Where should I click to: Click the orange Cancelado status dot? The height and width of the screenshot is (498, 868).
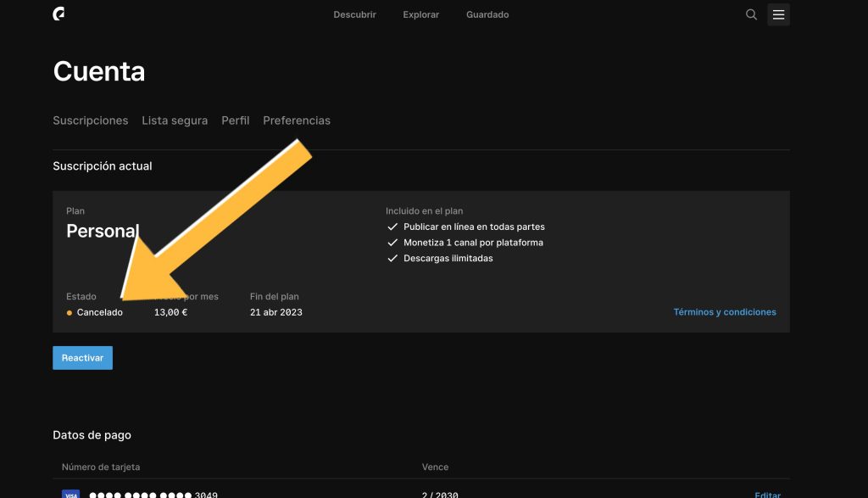click(x=70, y=313)
